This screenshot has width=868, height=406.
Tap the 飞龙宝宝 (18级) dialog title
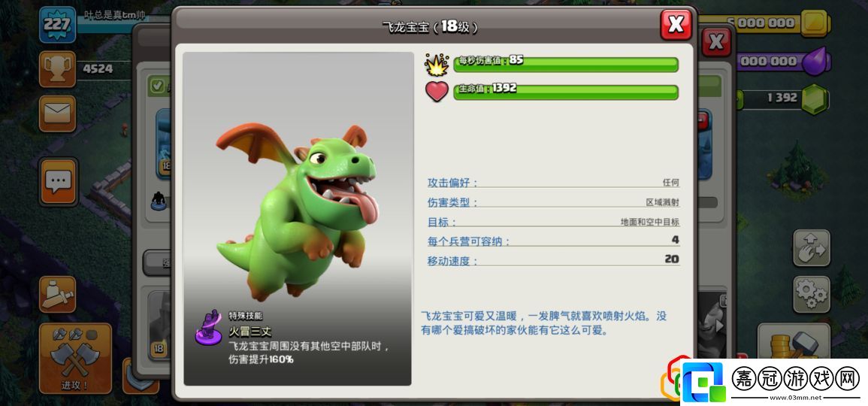pos(430,26)
